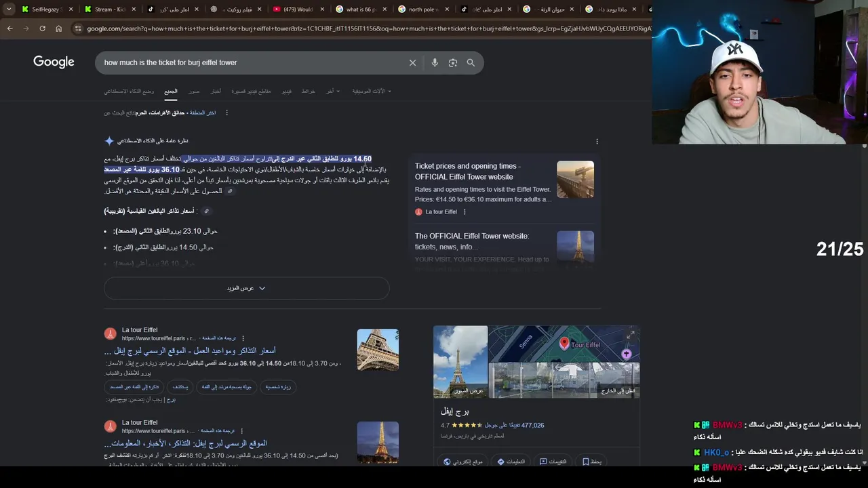
Task: Select the 'خرائط' Maps filter
Action: [x=309, y=91]
